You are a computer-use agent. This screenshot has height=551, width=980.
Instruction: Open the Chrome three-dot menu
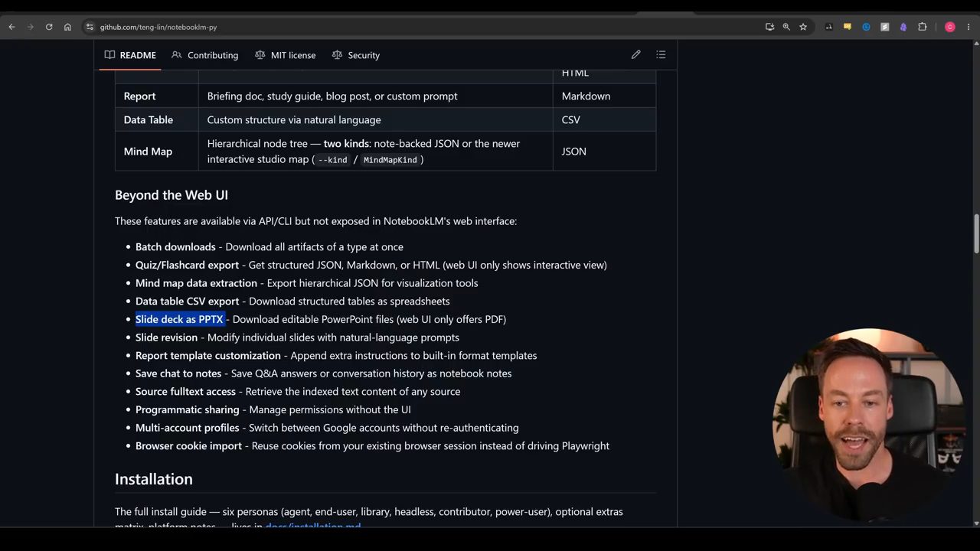tap(969, 27)
